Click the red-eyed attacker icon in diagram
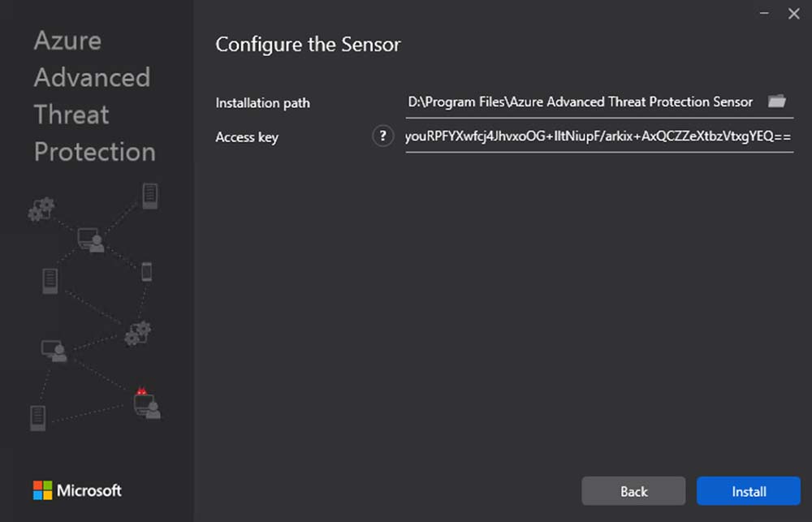The image size is (812, 522). (x=145, y=403)
